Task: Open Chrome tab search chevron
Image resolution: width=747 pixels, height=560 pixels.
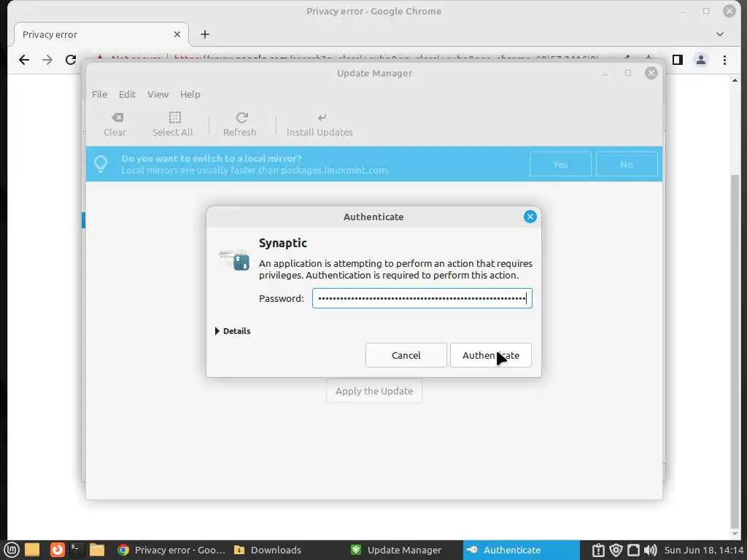Action: 720,34
